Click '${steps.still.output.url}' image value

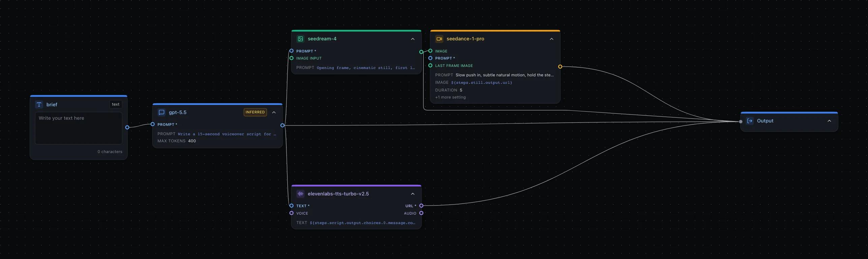482,82
